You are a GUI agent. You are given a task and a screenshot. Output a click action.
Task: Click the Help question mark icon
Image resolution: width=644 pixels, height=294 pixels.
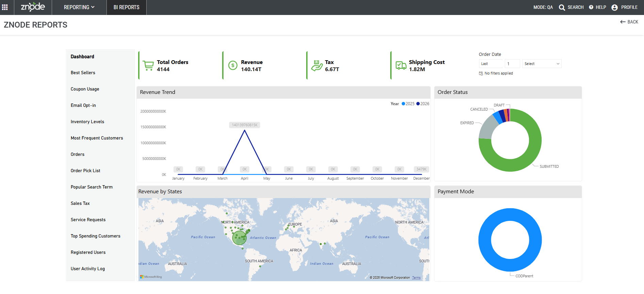coord(591,7)
